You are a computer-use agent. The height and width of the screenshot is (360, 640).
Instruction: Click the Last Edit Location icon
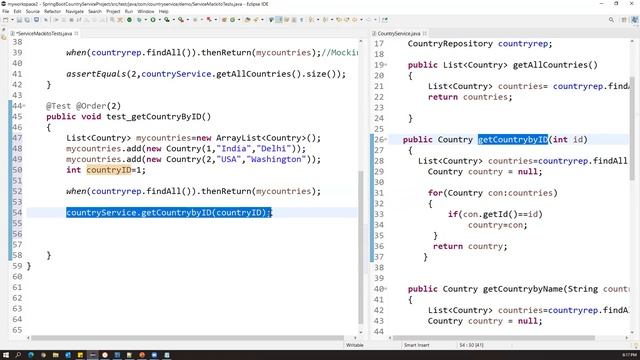(338, 20)
